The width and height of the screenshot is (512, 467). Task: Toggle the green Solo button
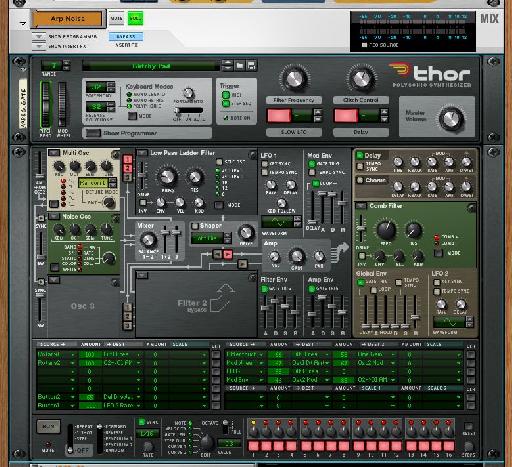click(x=135, y=19)
